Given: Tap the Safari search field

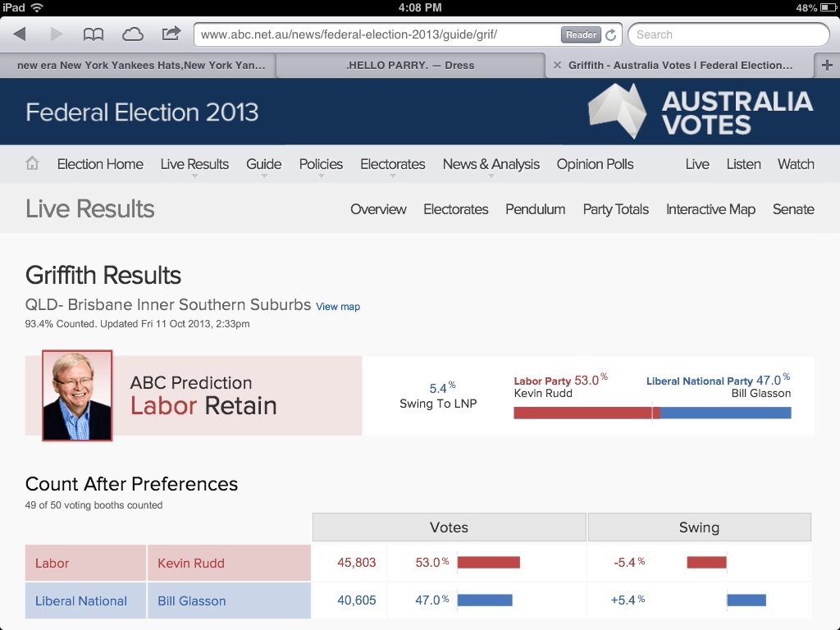Looking at the screenshot, I should (x=728, y=34).
